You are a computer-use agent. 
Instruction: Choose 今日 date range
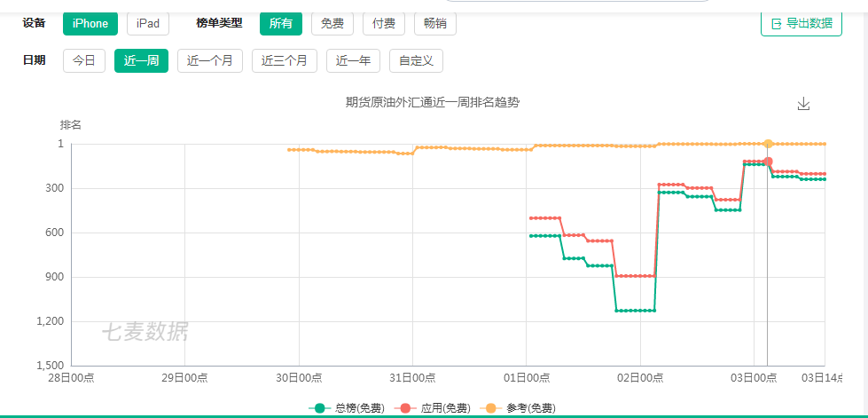84,60
